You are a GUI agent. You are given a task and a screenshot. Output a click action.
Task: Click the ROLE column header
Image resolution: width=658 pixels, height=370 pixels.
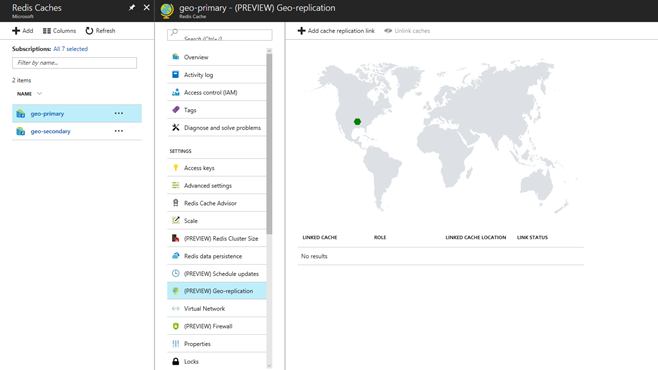[380, 237]
